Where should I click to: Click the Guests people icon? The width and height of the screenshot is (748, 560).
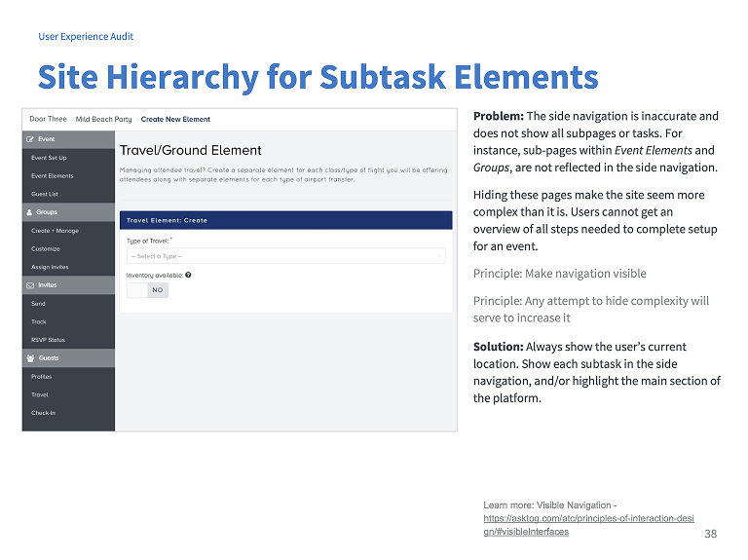(30, 358)
